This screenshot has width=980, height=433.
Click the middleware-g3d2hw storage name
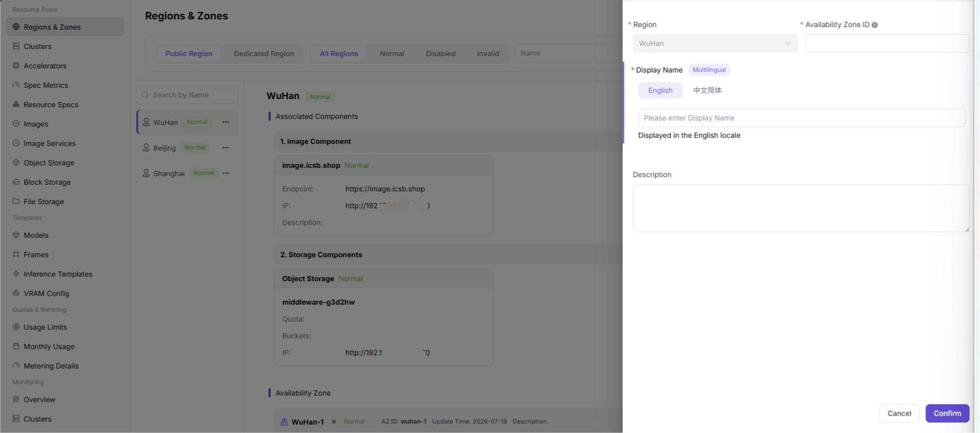pyautogui.click(x=318, y=302)
